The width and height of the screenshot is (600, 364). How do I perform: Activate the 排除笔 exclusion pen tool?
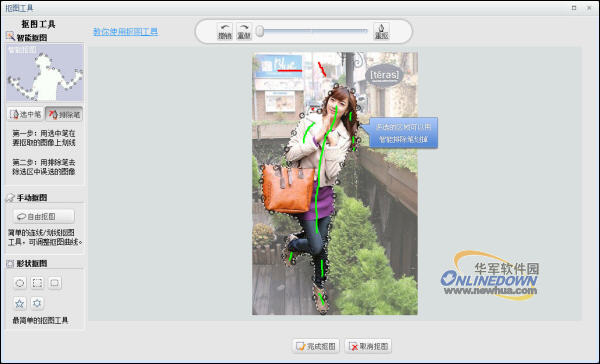point(64,114)
